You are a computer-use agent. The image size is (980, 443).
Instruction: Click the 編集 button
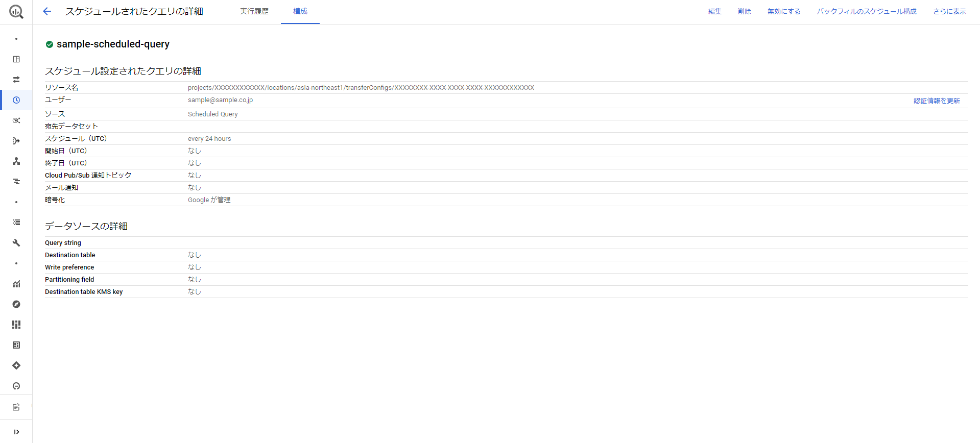pos(715,11)
